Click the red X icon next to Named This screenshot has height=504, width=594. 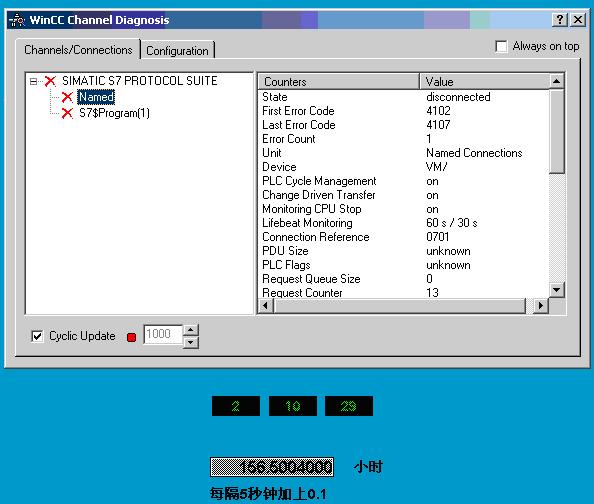(67, 97)
